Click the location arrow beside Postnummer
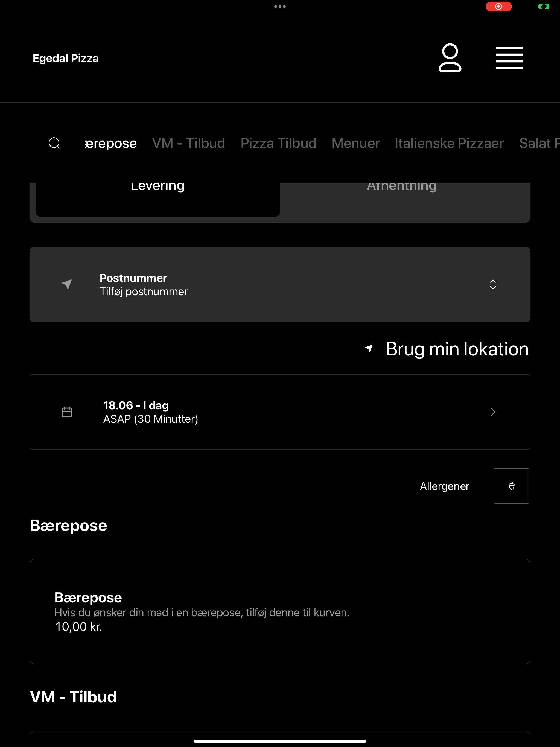The height and width of the screenshot is (747, 560). point(67,284)
